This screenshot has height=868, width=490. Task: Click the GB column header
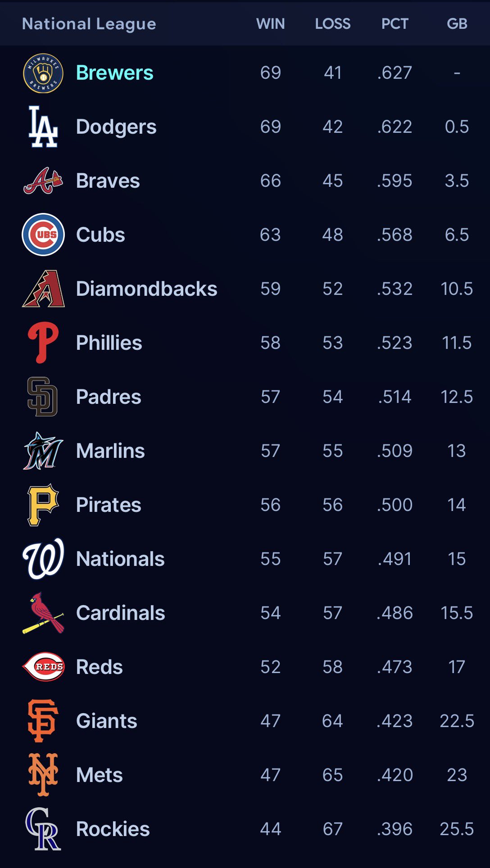click(457, 24)
